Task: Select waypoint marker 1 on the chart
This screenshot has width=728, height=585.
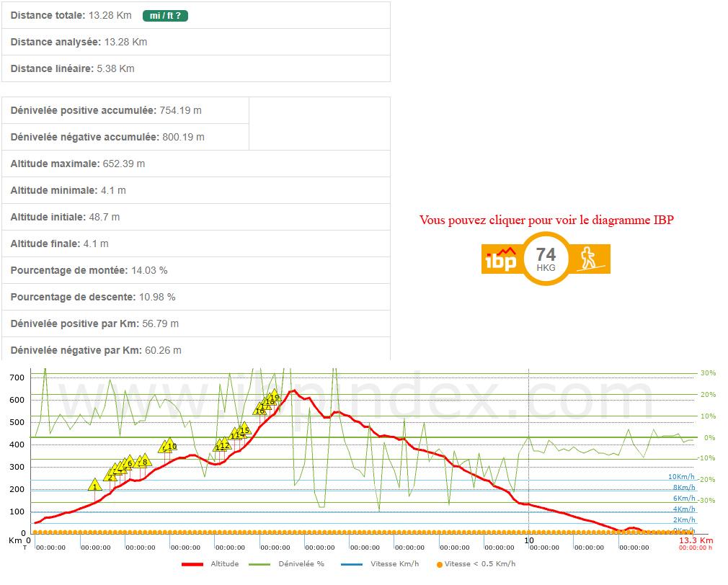Action: pyautogui.click(x=94, y=486)
